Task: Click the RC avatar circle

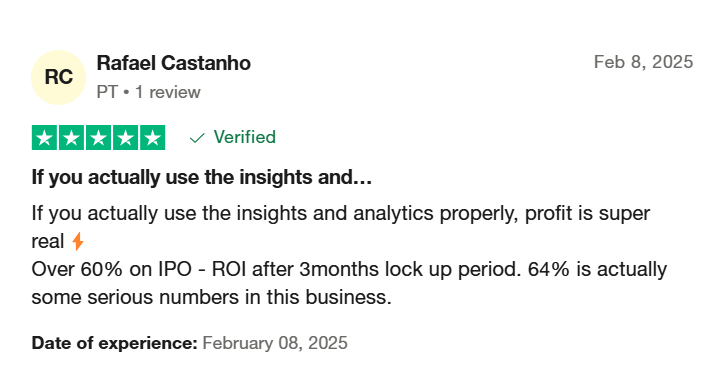Action: [x=58, y=77]
